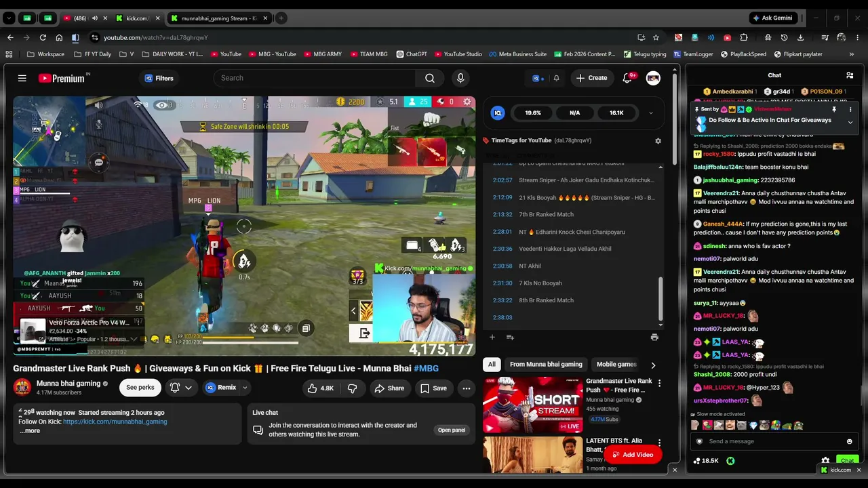The image size is (868, 488).
Task: Open the YouTube Studio bookmark
Action: point(458,54)
